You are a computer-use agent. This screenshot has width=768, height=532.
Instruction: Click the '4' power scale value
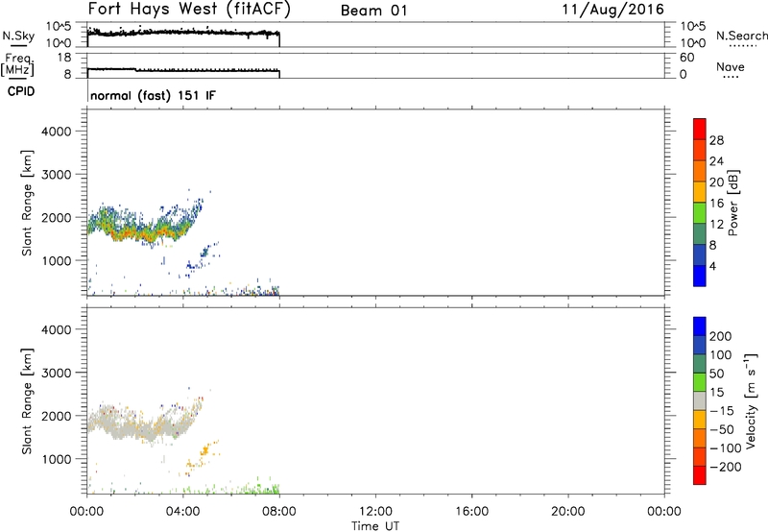(x=712, y=266)
